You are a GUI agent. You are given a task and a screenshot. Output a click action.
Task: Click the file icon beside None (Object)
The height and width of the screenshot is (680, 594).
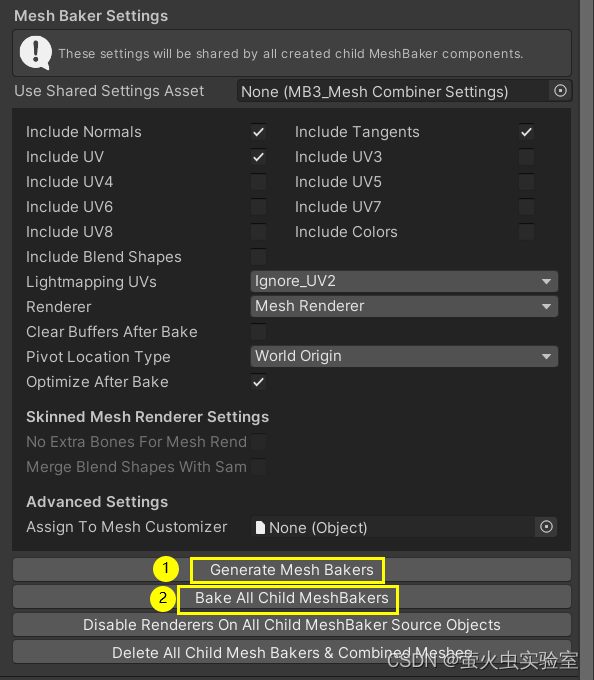click(260, 527)
